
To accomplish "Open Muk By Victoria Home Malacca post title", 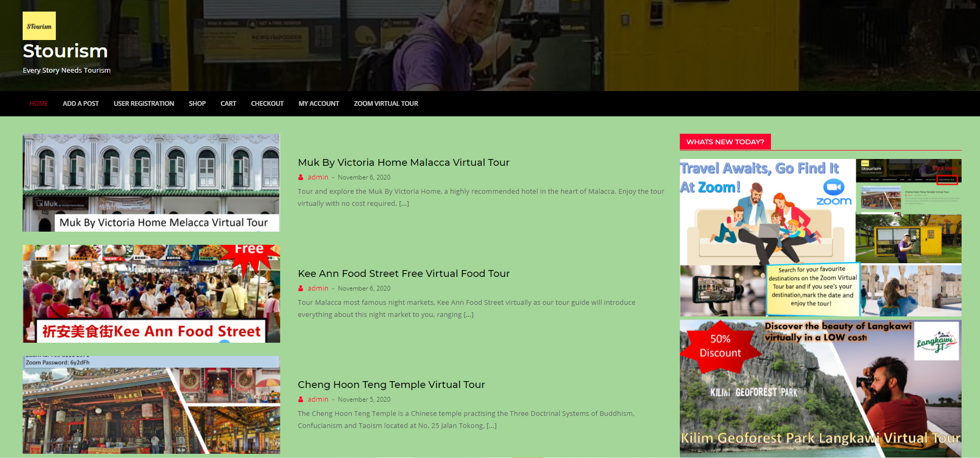I will click(403, 163).
